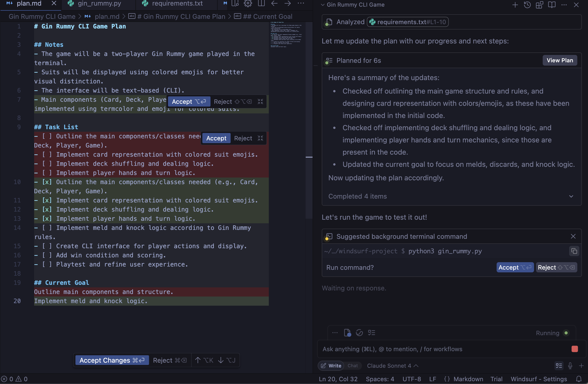This screenshot has height=384, width=588.
Task: Open the Claude Sonnet 4 model selector
Action: tap(393, 366)
